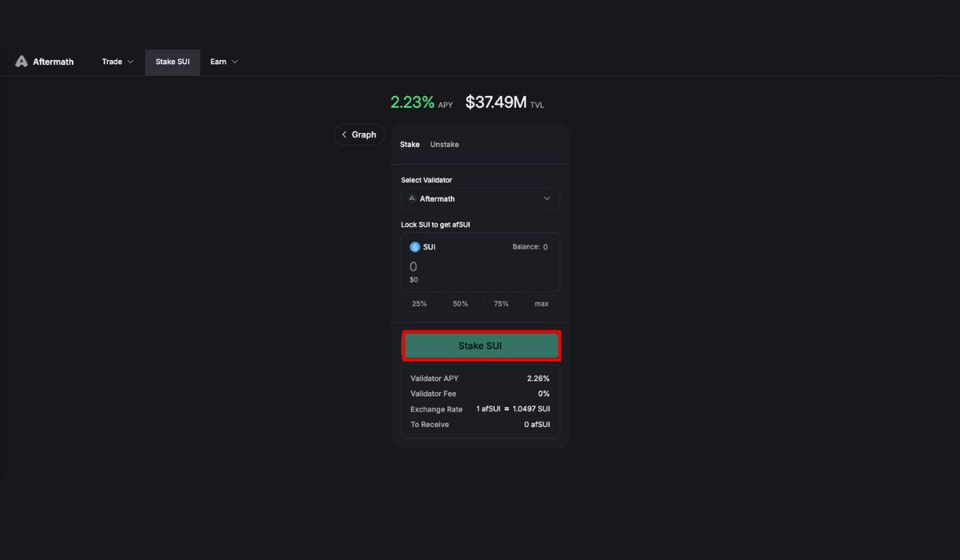Screen dimensions: 960x560
Task: Click the Graph back button
Action: [x=359, y=134]
